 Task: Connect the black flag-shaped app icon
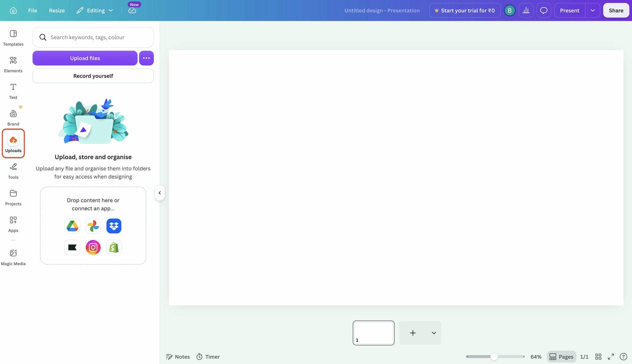(72, 247)
